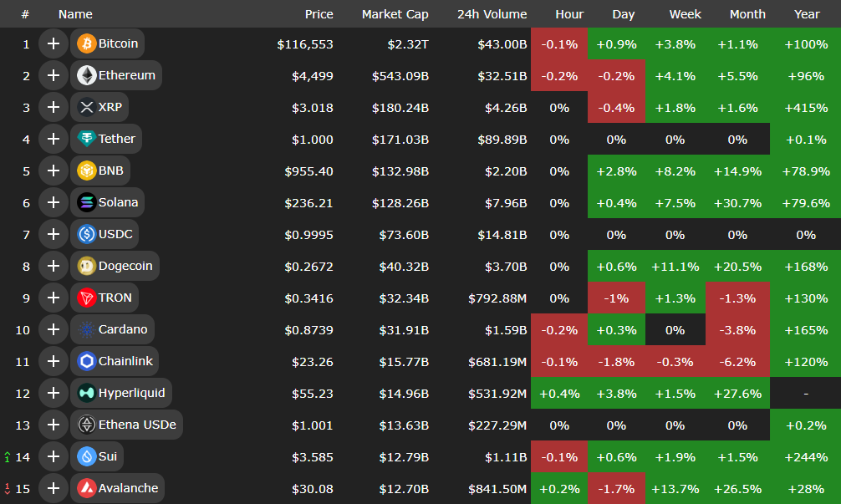Sort table by 24h Volume header

click(492, 14)
